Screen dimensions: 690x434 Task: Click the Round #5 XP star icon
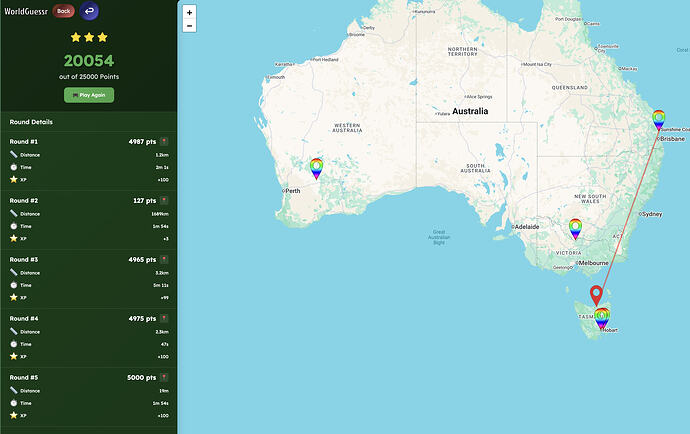14,415
